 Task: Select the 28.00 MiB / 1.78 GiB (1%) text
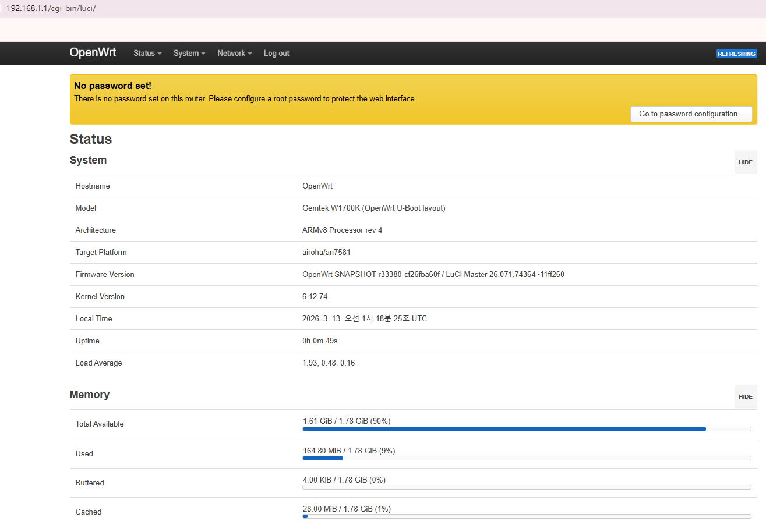pyautogui.click(x=347, y=509)
